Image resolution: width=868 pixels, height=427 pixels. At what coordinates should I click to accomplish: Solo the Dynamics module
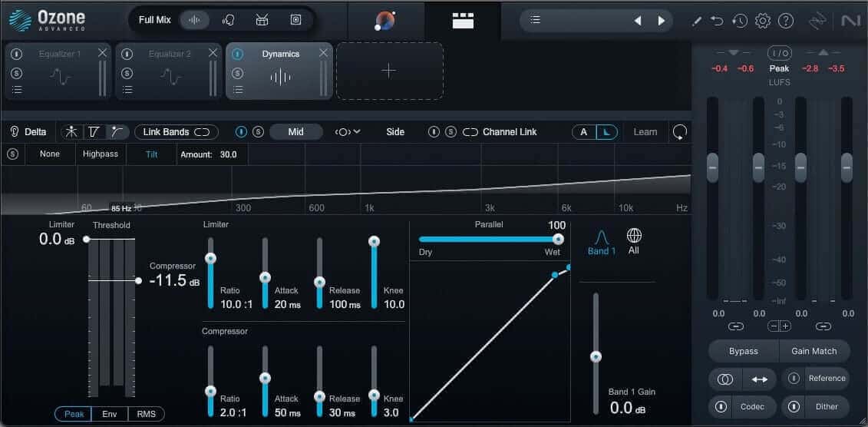(237, 73)
